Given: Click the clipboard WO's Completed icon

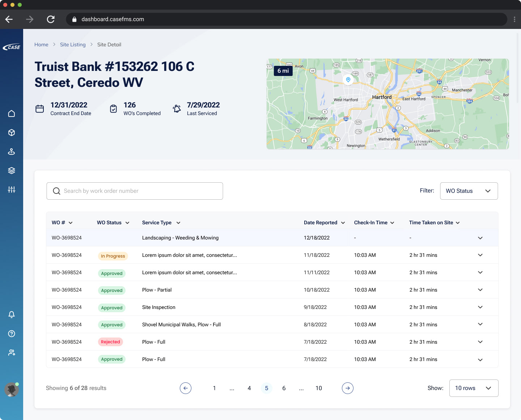Looking at the screenshot, I should (113, 109).
